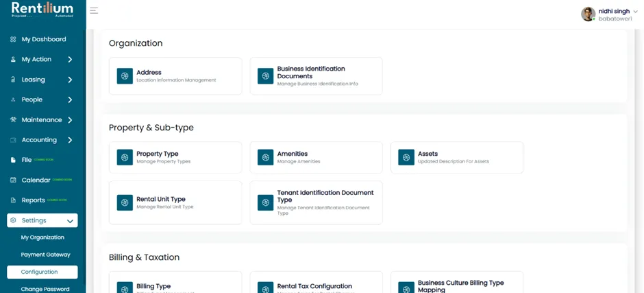Expand the People submenu chevron
Screen dimensions: 644x293
(70, 99)
